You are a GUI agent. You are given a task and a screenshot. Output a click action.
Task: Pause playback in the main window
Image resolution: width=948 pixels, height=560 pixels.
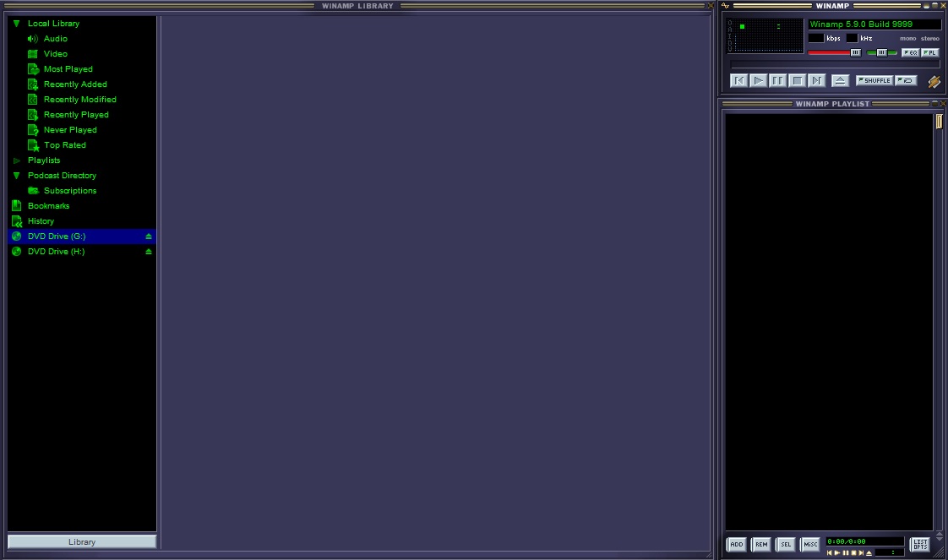(777, 80)
